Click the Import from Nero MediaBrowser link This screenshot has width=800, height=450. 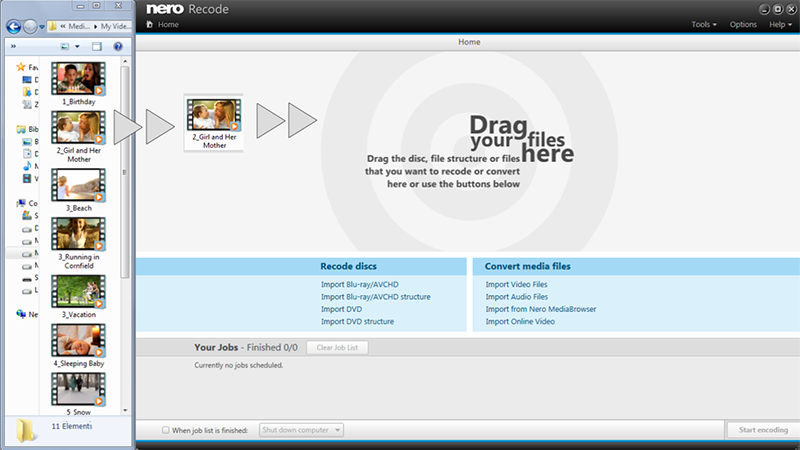pos(540,309)
